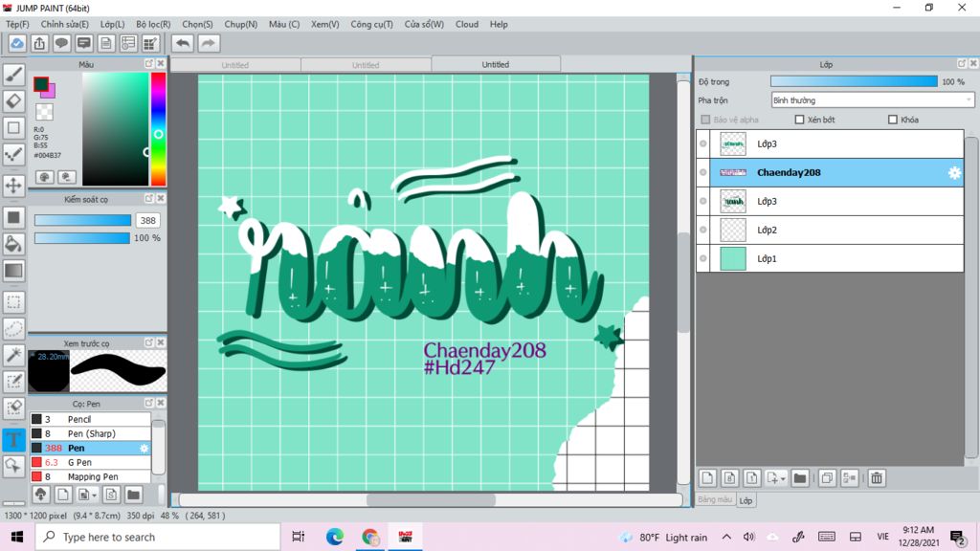980x551 pixels.
Task: Click the hue spectrum bar
Action: [158, 129]
